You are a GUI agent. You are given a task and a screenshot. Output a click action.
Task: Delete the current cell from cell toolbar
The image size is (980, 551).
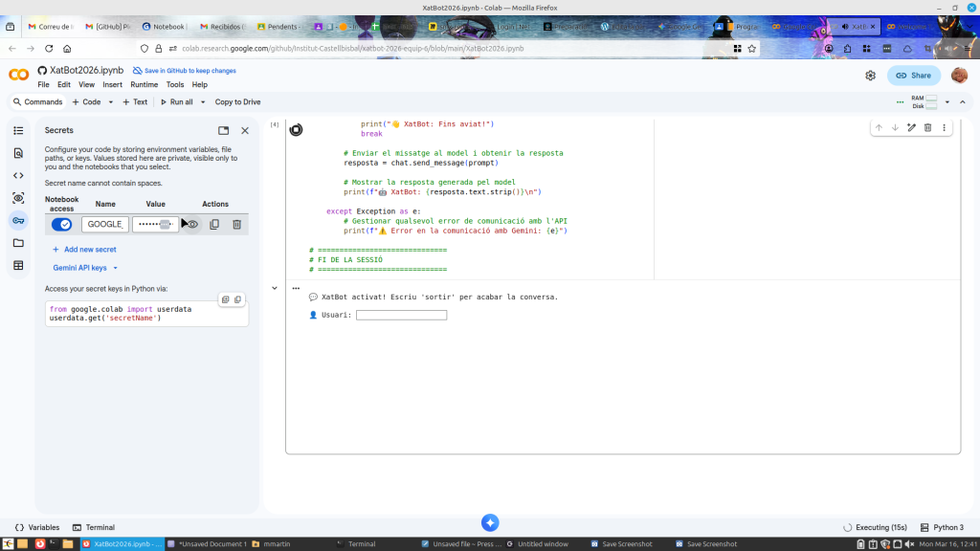[x=927, y=127]
